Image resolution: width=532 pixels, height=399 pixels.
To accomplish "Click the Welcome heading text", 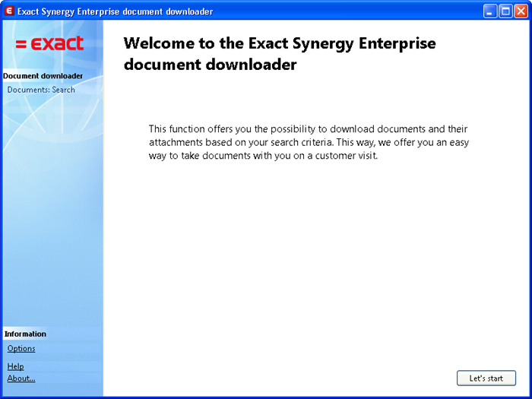I will (x=280, y=54).
